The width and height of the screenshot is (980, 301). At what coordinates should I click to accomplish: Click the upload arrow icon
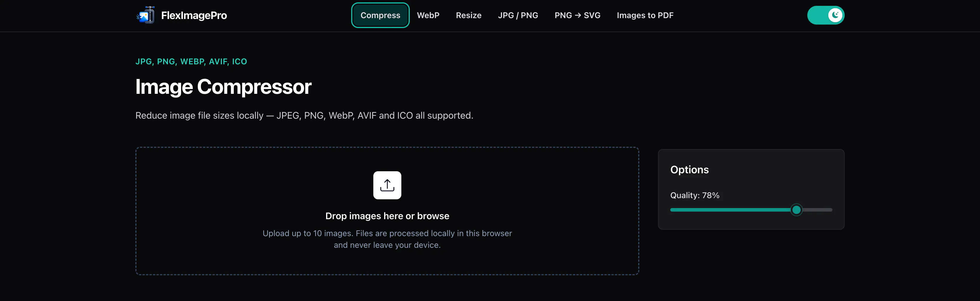tap(387, 185)
